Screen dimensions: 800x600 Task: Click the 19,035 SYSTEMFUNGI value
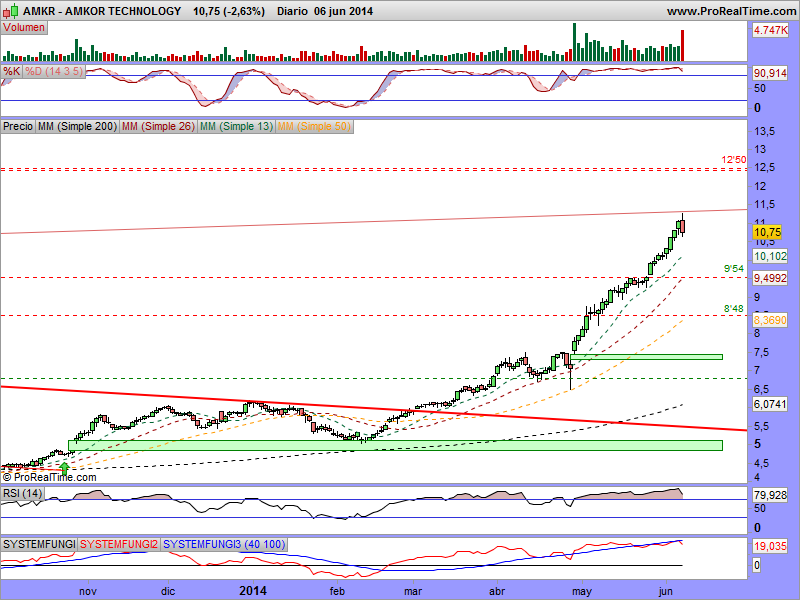coord(770,546)
